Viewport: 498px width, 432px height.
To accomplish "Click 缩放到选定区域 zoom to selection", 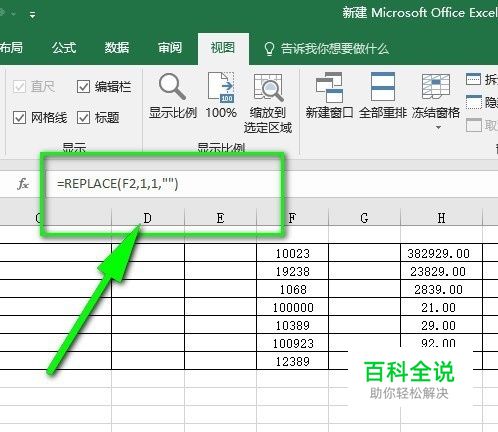I will click(268, 103).
